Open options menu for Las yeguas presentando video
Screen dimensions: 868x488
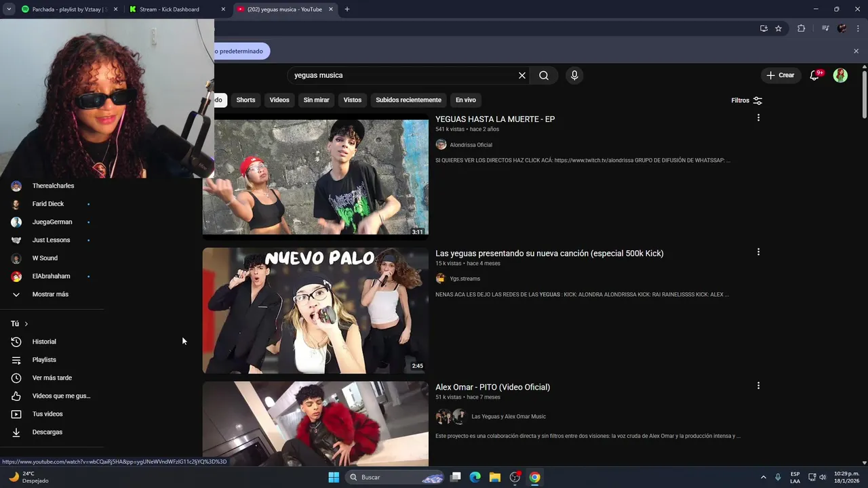pyautogui.click(x=758, y=252)
